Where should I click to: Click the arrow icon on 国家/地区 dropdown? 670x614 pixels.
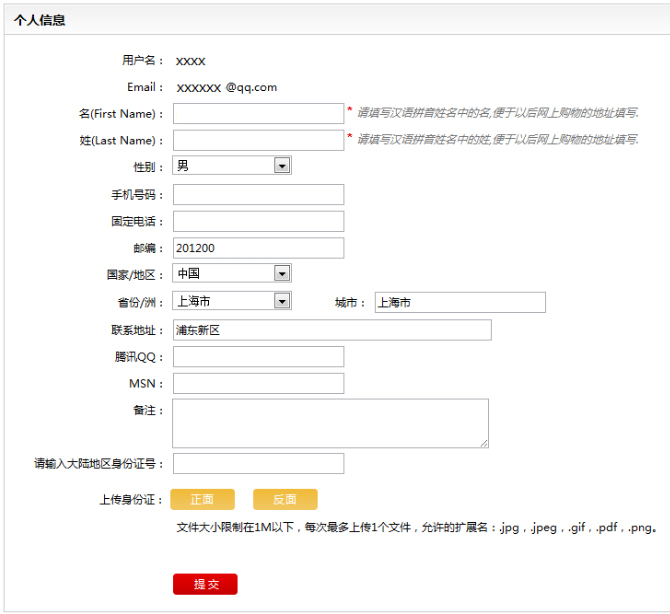pos(282,273)
